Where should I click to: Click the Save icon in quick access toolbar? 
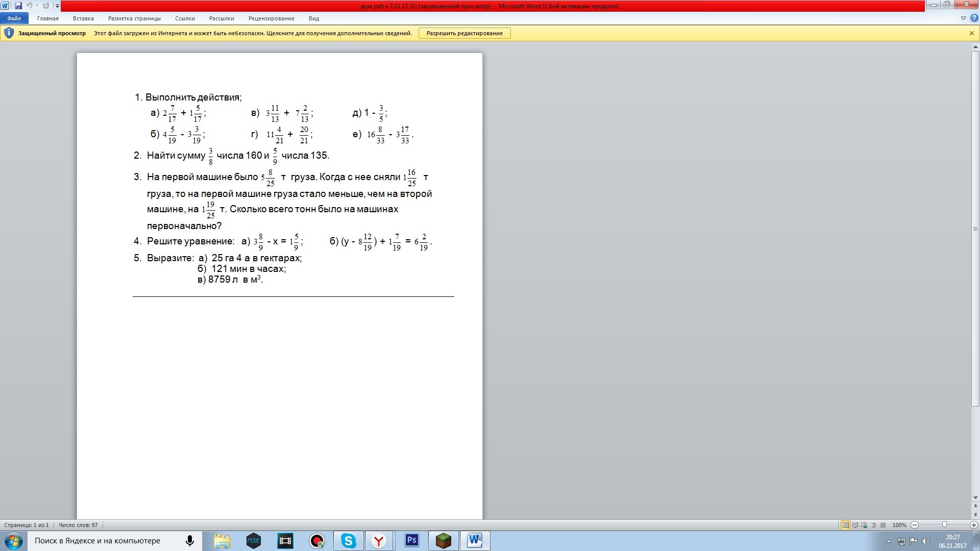[18, 6]
